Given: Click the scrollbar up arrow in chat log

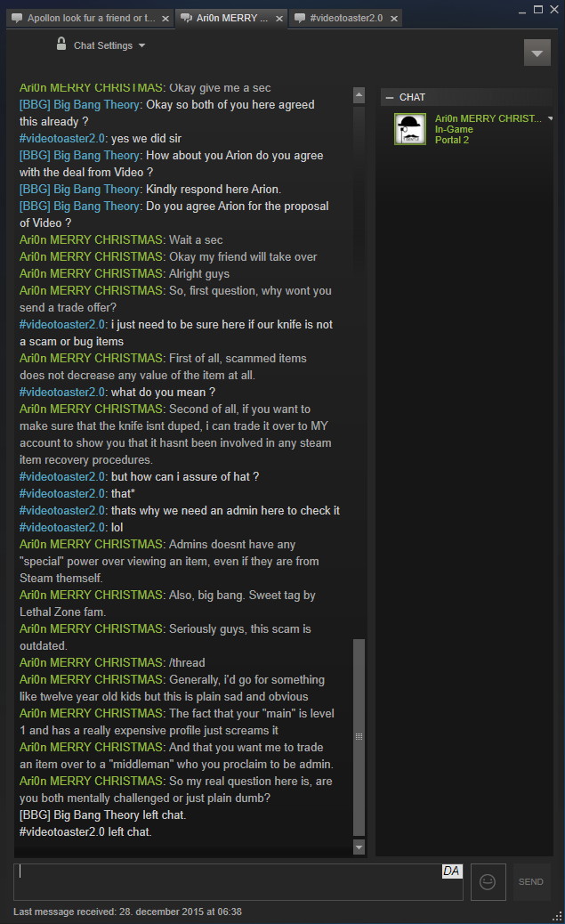Looking at the screenshot, I should pos(359,95).
